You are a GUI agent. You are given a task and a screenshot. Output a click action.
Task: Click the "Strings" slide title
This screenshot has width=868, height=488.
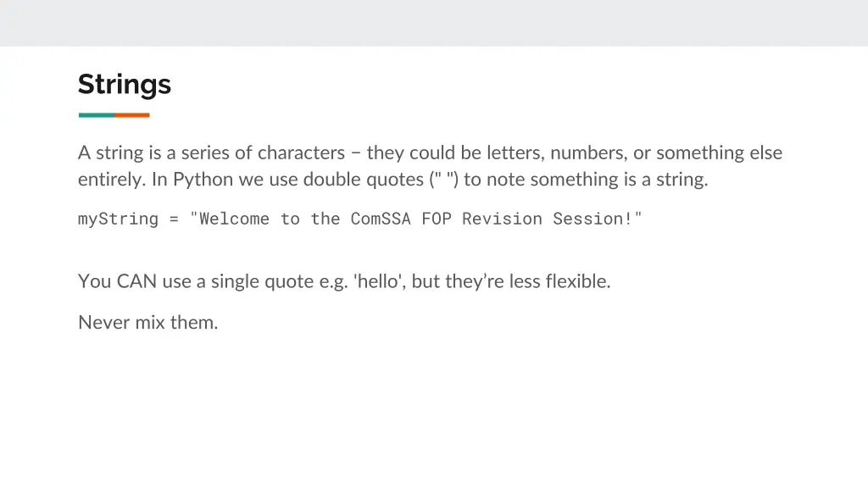pos(125,85)
